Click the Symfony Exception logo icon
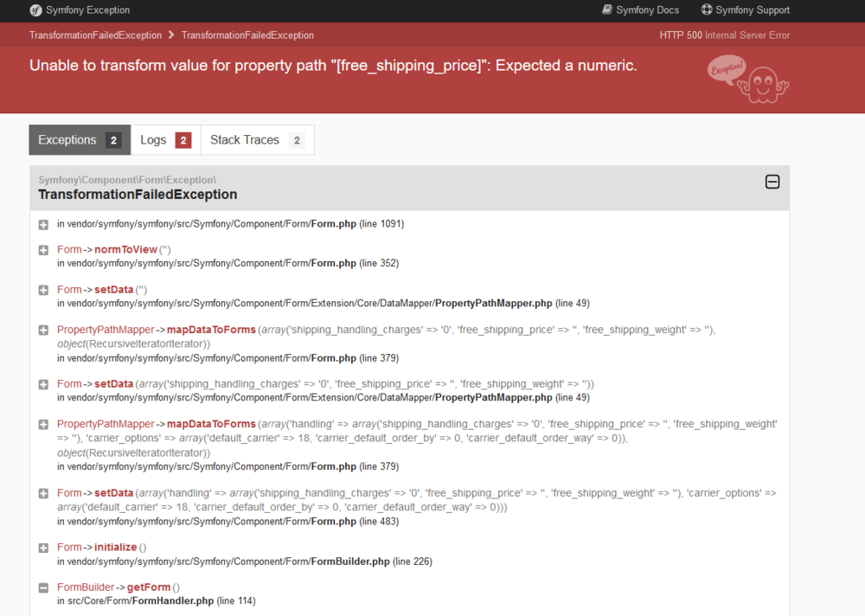Viewport: 865px width, 616px height. tap(35, 11)
